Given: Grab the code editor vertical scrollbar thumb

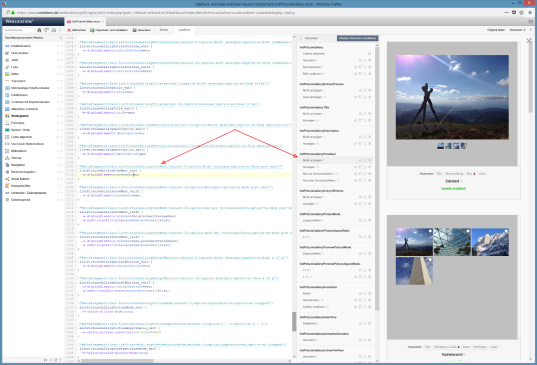Looking at the screenshot, I should (294, 321).
